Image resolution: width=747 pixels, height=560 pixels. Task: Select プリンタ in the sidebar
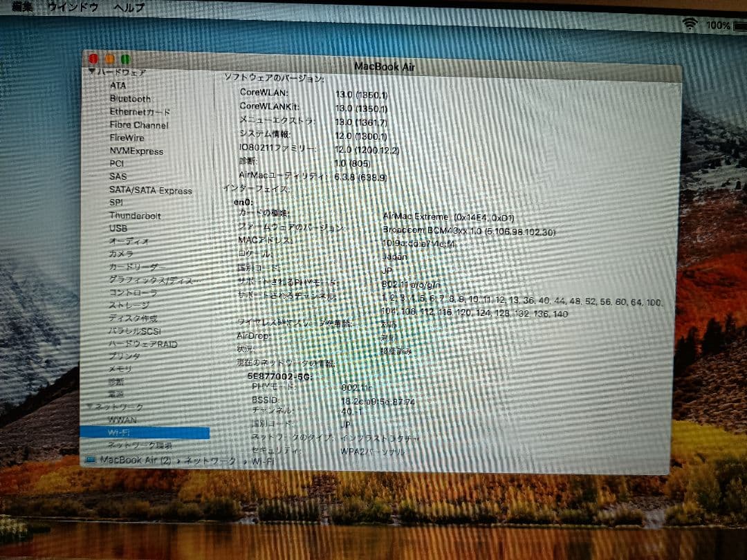point(124,356)
